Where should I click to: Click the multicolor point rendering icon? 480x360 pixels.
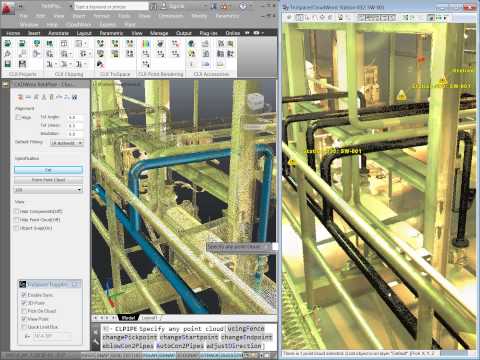point(146,44)
